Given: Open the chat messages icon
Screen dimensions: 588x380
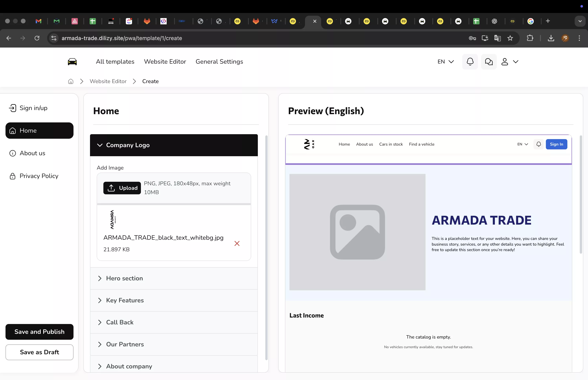Looking at the screenshot, I should (489, 62).
